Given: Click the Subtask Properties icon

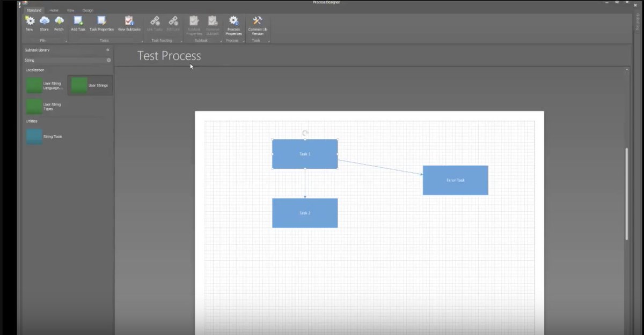Looking at the screenshot, I should tap(194, 20).
